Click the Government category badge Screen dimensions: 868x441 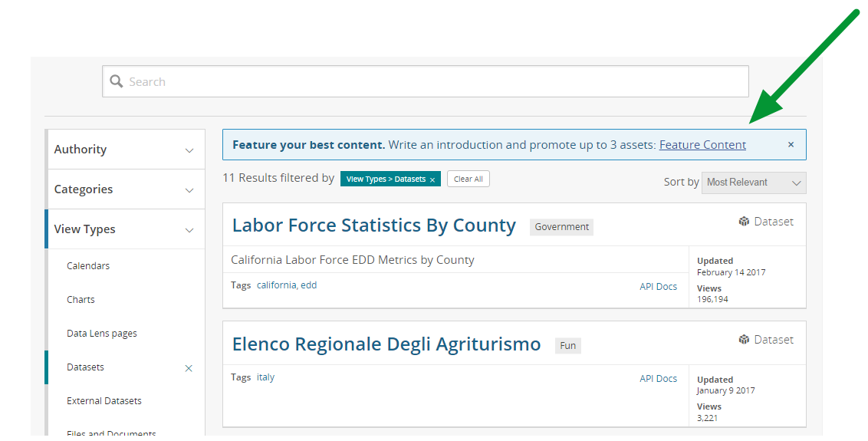562,227
